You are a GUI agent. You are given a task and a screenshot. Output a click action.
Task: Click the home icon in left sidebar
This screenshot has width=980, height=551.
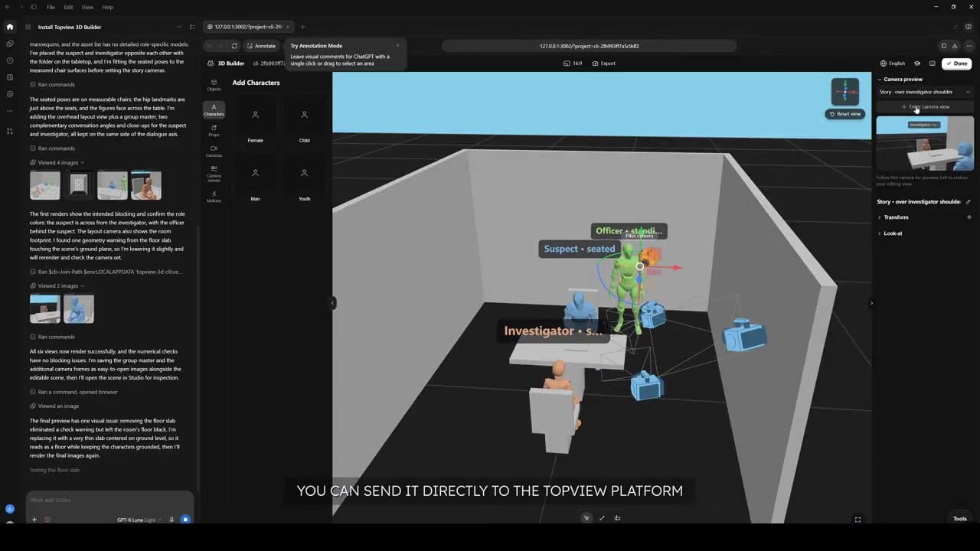click(10, 27)
